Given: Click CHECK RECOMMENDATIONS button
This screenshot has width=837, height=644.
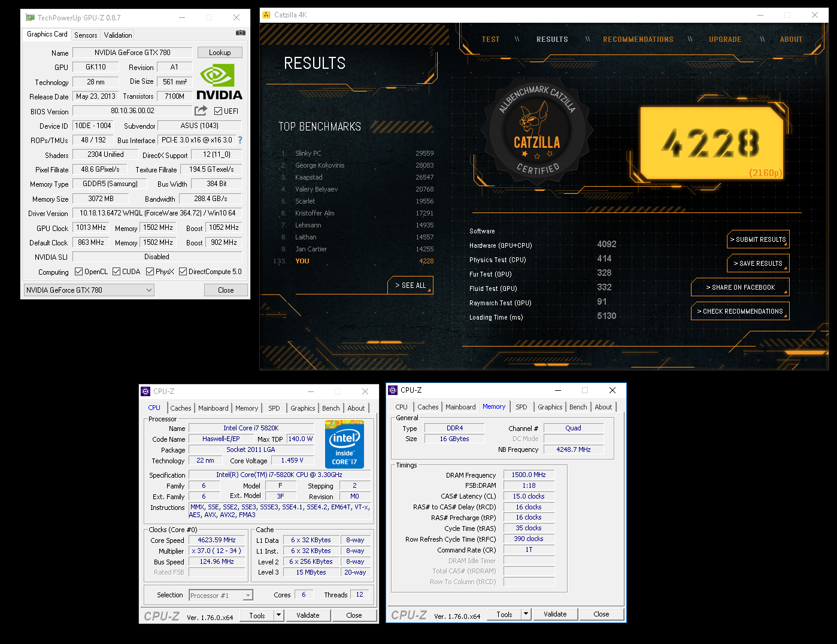Looking at the screenshot, I should tap(740, 311).
